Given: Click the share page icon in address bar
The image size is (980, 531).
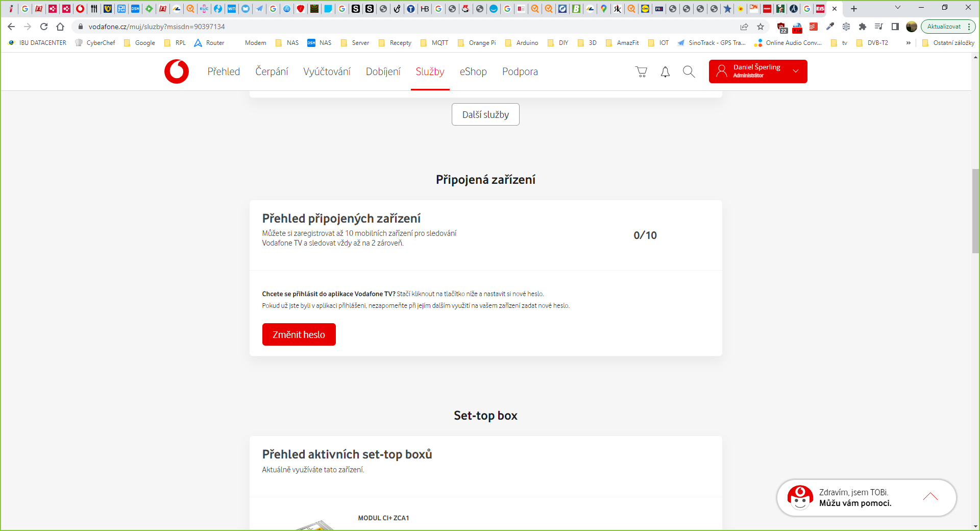Looking at the screenshot, I should point(744,27).
